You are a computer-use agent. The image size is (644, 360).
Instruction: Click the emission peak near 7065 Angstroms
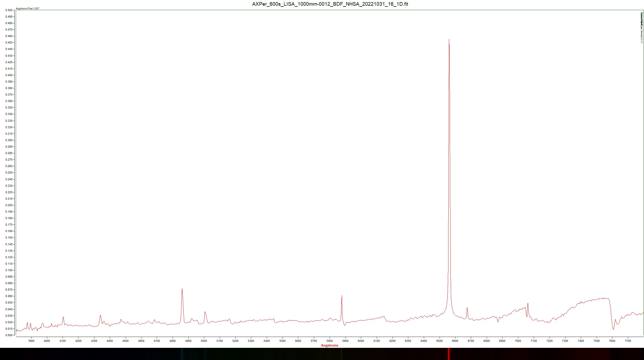tap(528, 304)
